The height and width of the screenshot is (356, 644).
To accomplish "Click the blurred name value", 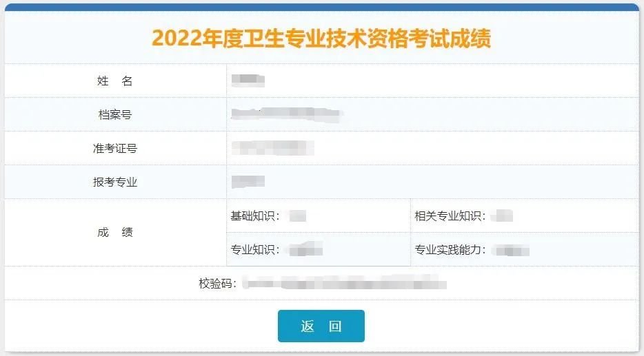I will coord(248,81).
